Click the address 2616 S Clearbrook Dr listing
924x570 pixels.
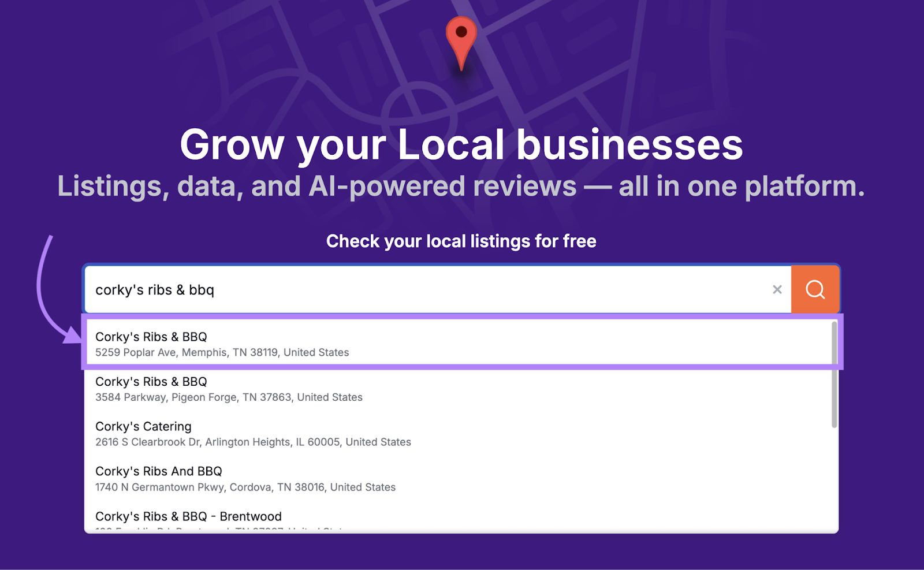(x=252, y=442)
